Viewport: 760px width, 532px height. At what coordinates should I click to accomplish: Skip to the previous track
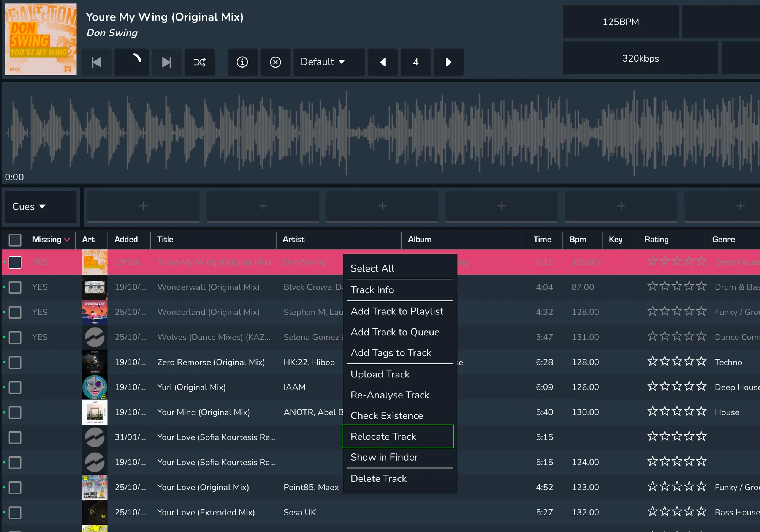[97, 62]
